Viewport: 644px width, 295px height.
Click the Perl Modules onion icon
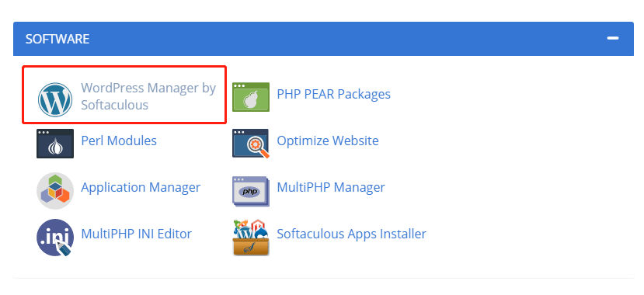pyautogui.click(x=55, y=144)
